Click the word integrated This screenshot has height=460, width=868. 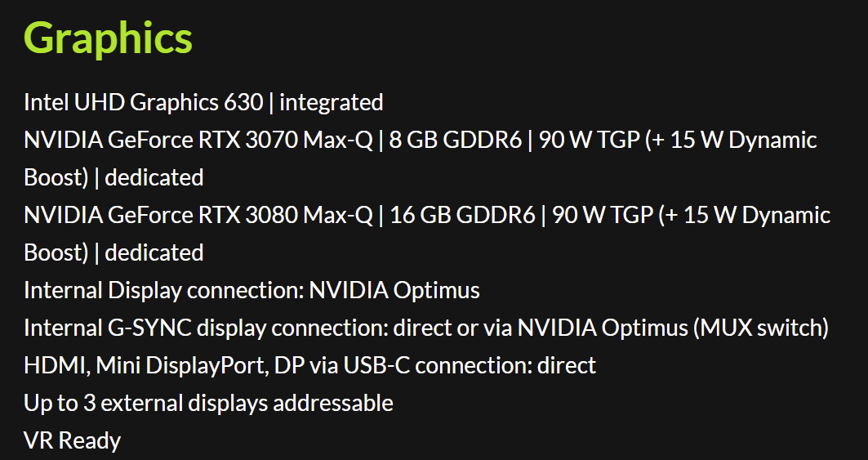(332, 102)
